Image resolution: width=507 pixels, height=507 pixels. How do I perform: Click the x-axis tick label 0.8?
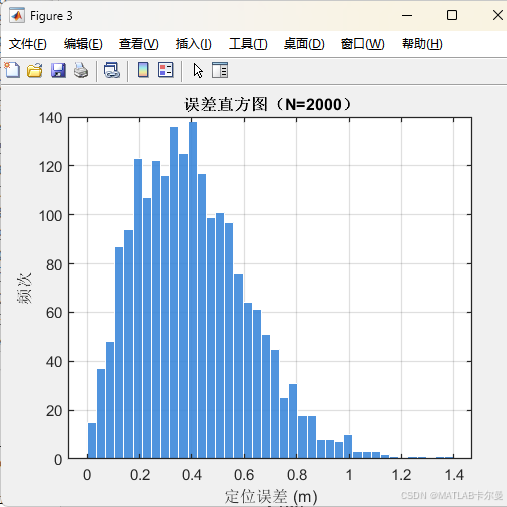point(297,475)
